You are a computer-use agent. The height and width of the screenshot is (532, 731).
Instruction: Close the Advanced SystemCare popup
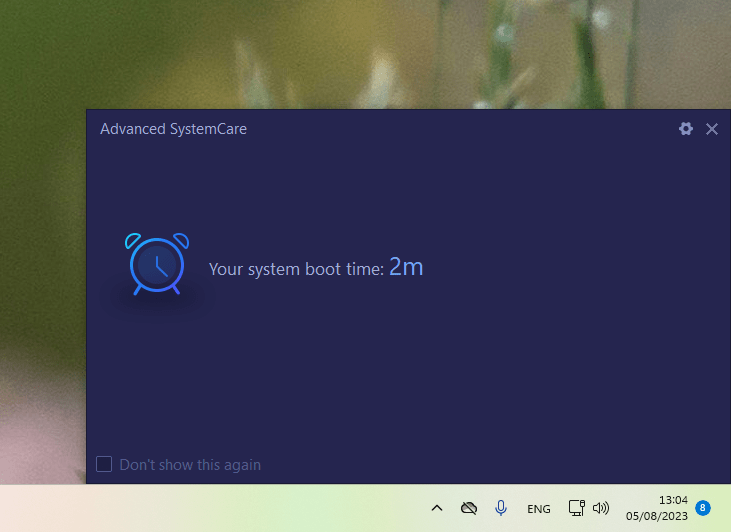click(711, 129)
